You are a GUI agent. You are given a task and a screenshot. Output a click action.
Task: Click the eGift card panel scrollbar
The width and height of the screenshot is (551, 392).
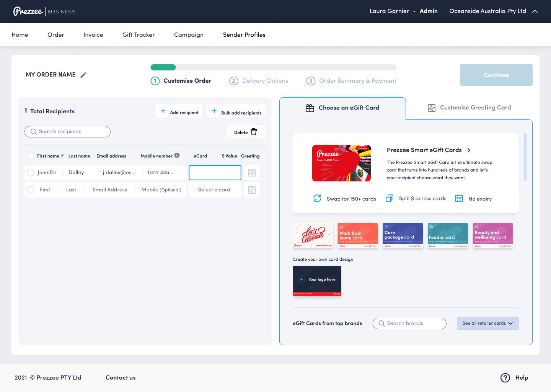[525, 157]
